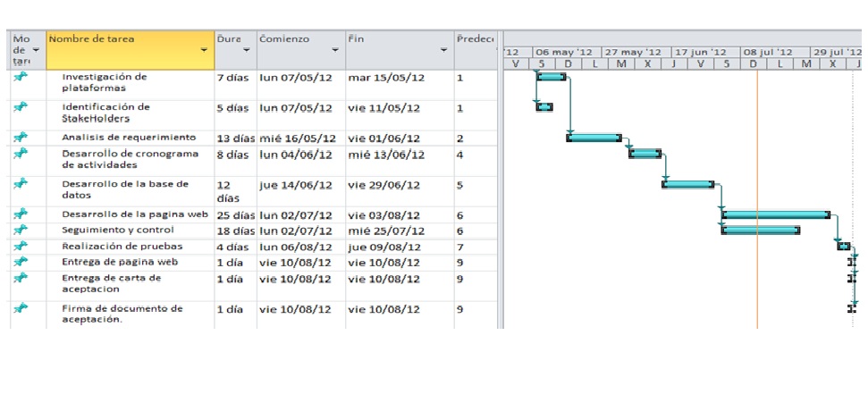The width and height of the screenshot is (868, 411).
Task: Select the Desarrollo de la pagina web Gantt bar
Action: (x=776, y=214)
